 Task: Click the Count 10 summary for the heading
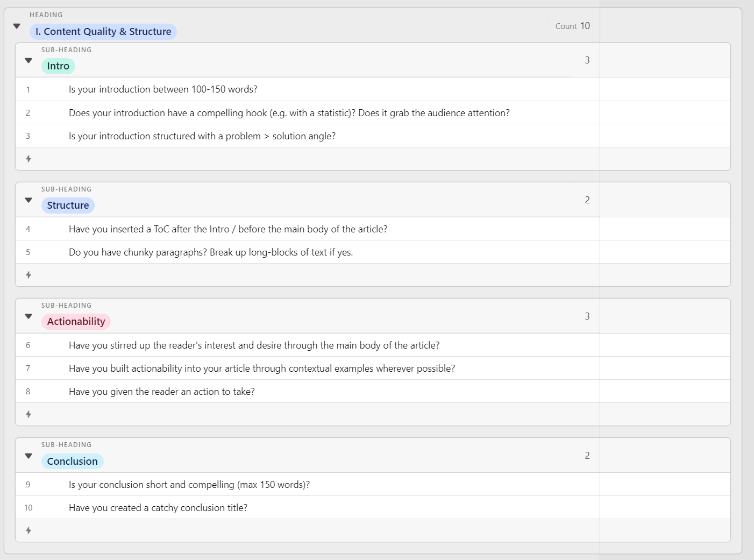[572, 26]
